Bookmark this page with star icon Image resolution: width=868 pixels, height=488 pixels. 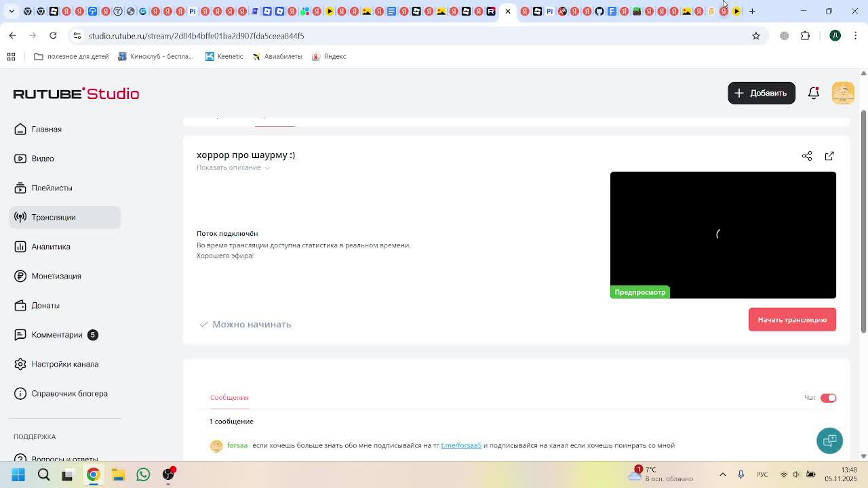pyautogui.click(x=756, y=36)
